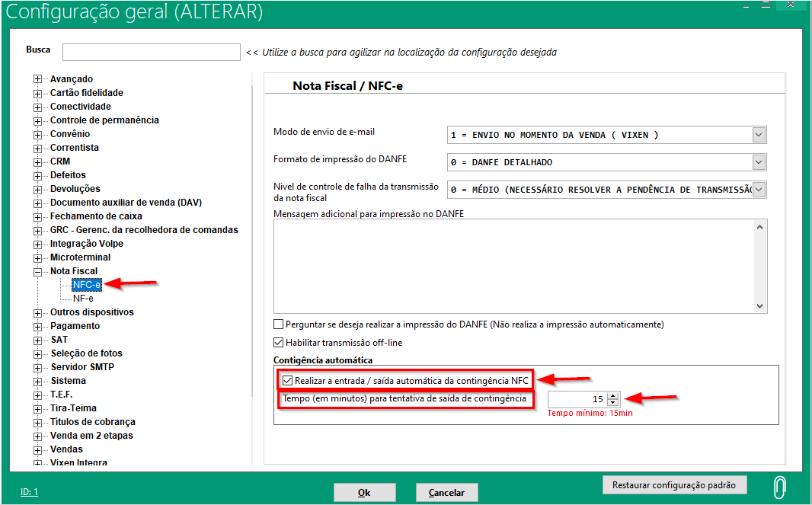Viewport: 812px width, 505px height.
Task: Click the Cancelar button
Action: pyautogui.click(x=446, y=493)
